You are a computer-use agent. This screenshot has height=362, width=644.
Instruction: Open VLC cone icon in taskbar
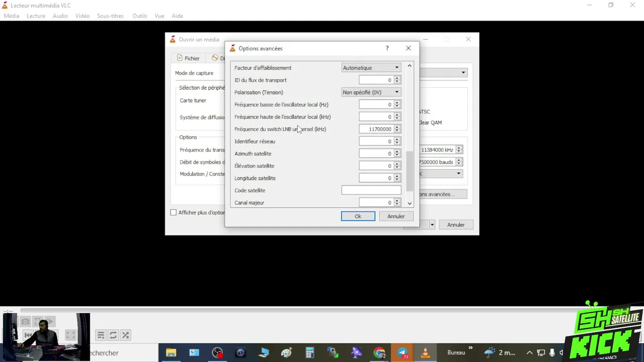coord(425,353)
